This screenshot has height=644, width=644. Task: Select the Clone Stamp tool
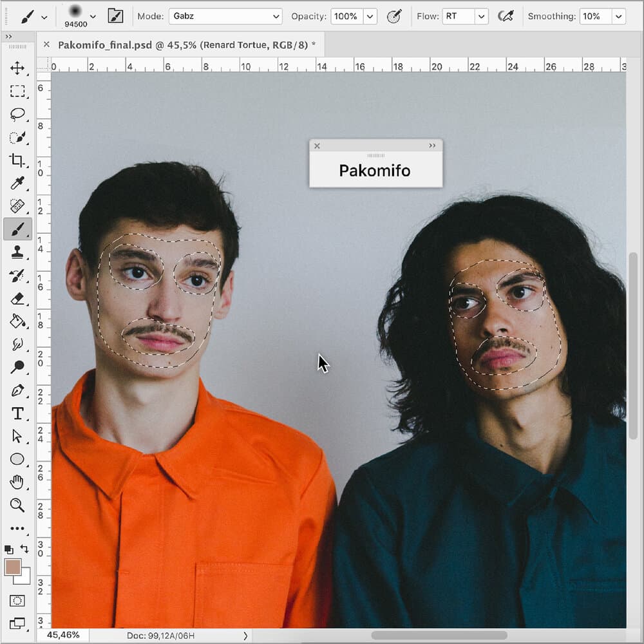(x=17, y=253)
